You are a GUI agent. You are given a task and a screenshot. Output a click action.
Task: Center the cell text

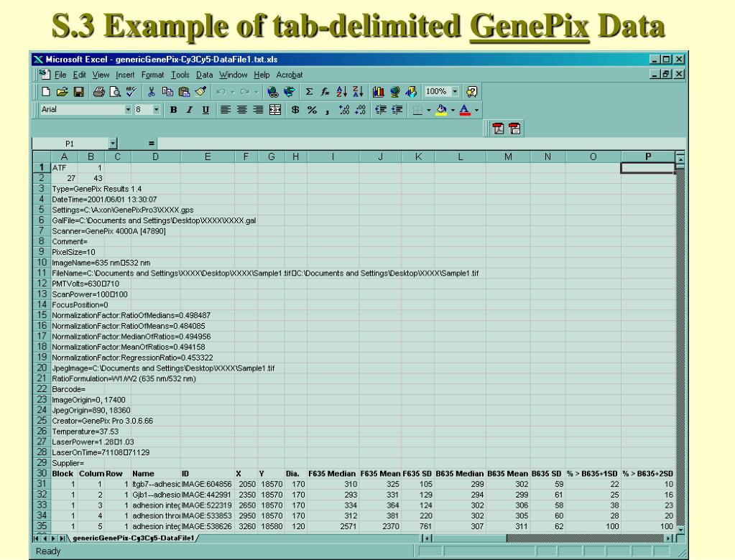[242, 110]
